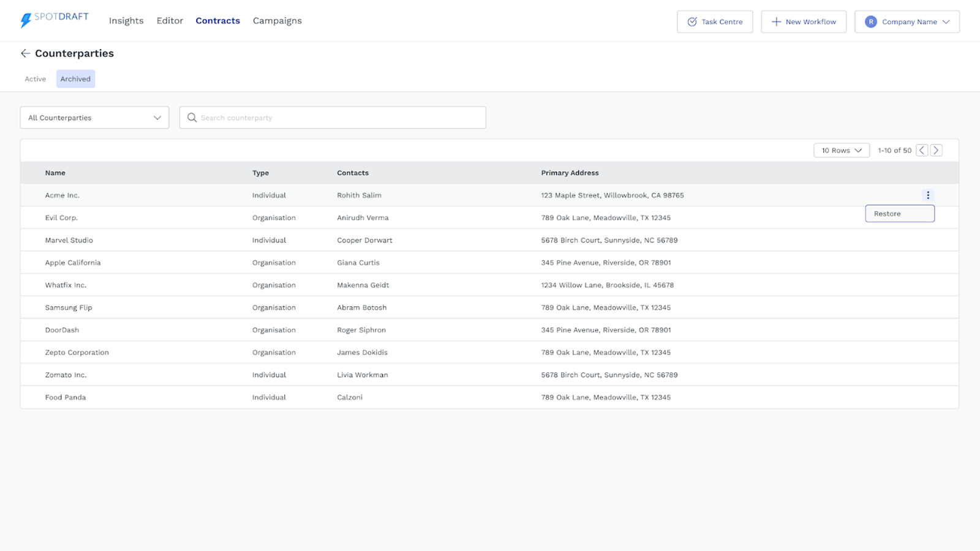Click contact Calzoni
This screenshot has height=551, width=980.
coord(350,397)
